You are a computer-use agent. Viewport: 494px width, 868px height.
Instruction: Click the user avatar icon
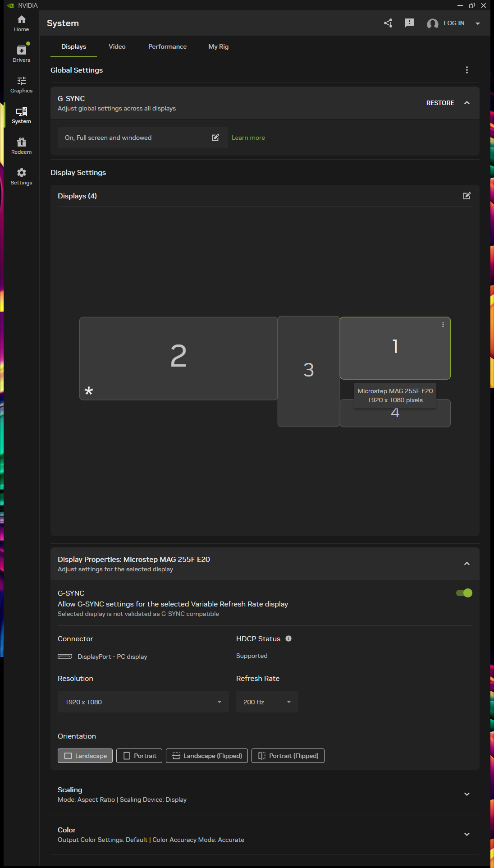433,23
